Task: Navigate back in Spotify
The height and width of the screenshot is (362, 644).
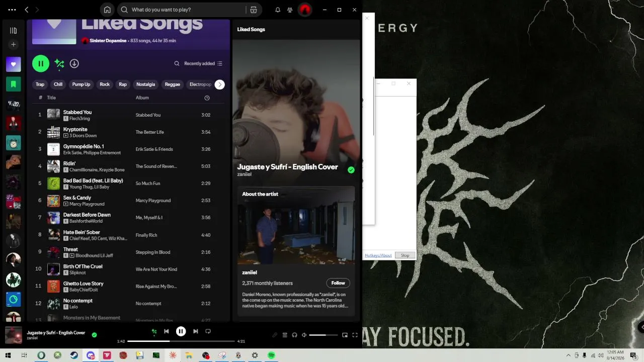Action: (x=27, y=10)
